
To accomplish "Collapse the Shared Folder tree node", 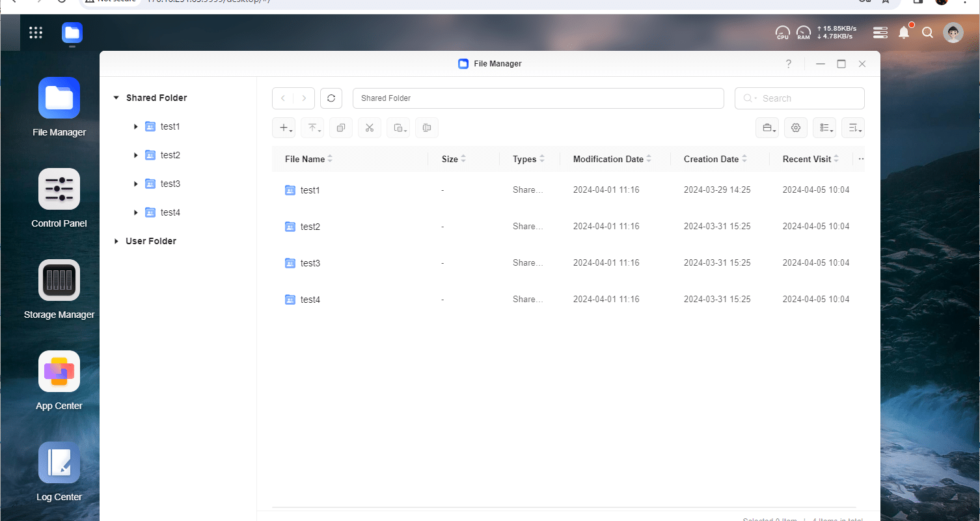I will 116,98.
